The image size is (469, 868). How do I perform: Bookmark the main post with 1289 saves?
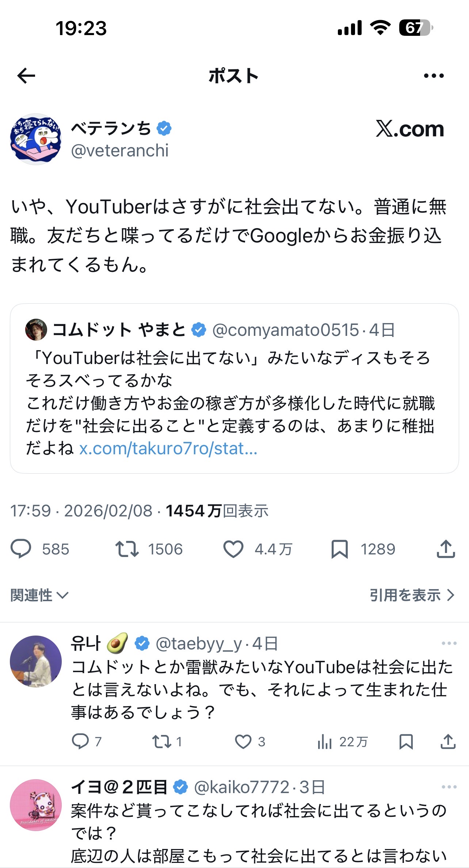click(339, 549)
